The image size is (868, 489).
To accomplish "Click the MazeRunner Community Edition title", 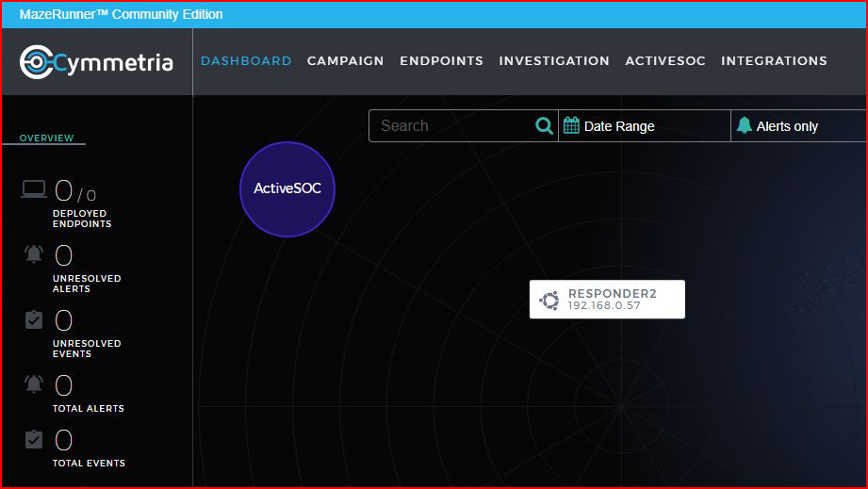I will pyautogui.click(x=122, y=14).
